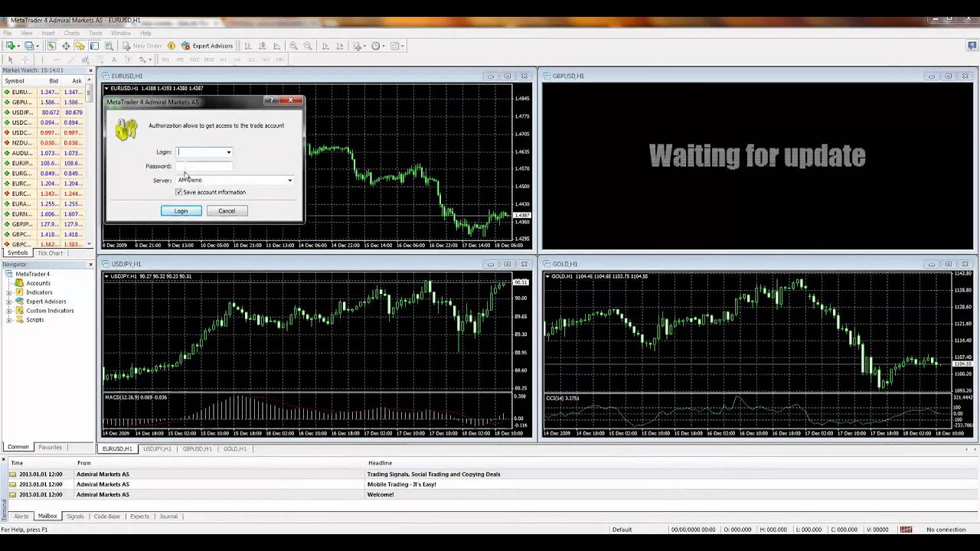980x551 pixels.
Task: Click the MetaEditor yellow diamond icon
Action: 171,46
